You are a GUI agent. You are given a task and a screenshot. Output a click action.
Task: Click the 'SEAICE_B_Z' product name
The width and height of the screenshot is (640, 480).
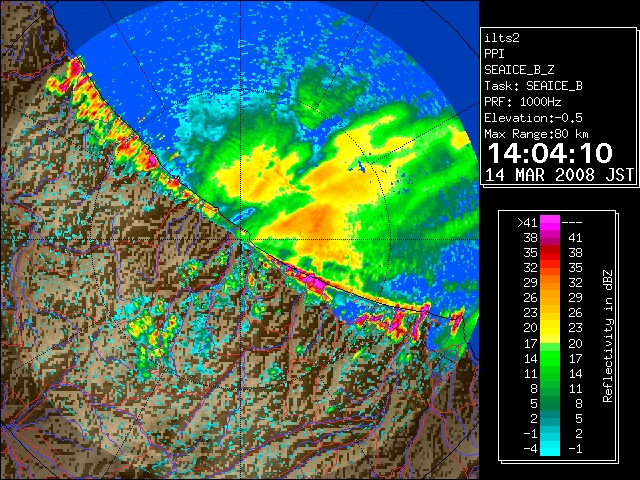tap(519, 70)
